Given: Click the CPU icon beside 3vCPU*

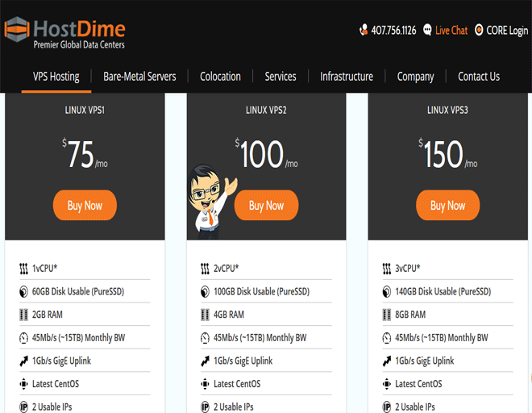Looking at the screenshot, I should [386, 269].
